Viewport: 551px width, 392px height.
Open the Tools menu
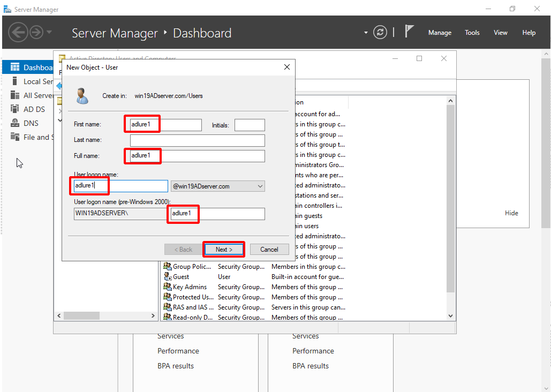(x=472, y=33)
